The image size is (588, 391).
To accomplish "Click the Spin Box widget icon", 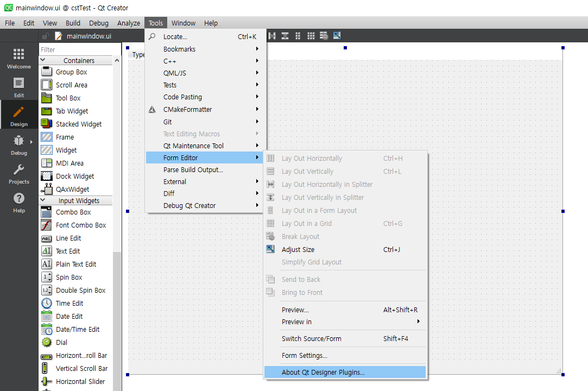I will 47,278.
